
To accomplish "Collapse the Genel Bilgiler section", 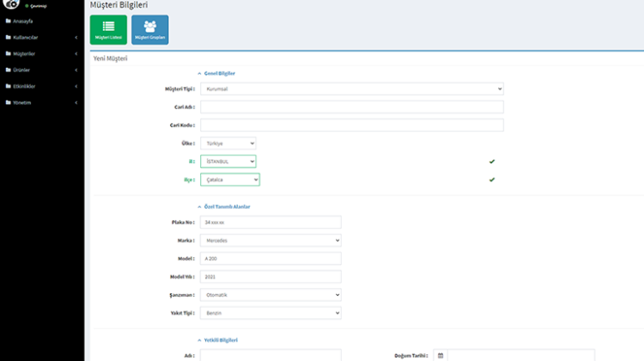I will [200, 74].
